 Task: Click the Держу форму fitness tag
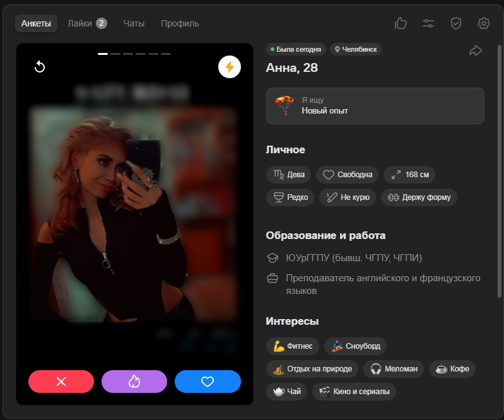click(x=419, y=197)
